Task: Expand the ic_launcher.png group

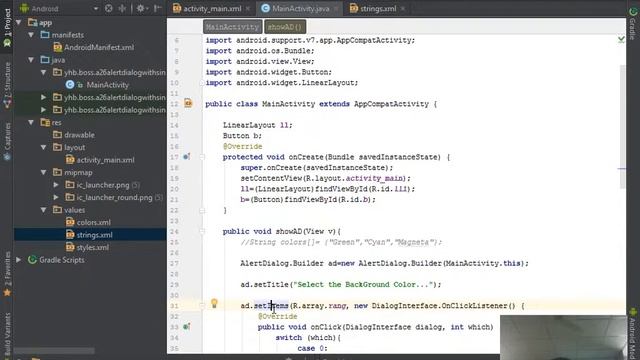Action: tap(56, 185)
